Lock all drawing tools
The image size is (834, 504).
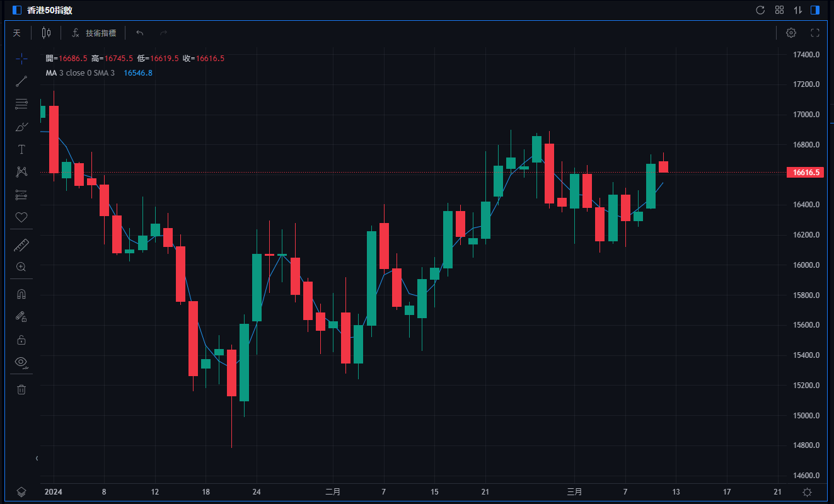click(21, 340)
